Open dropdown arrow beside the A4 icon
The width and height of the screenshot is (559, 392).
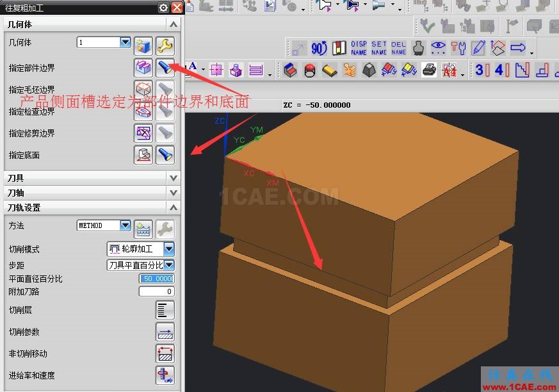(462, 74)
